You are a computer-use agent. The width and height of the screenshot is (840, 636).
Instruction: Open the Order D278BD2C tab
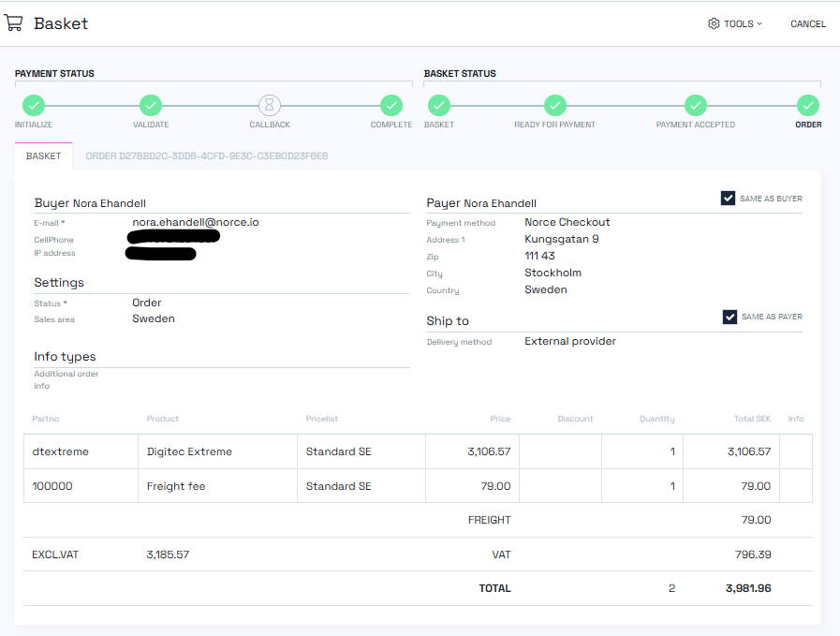tap(206, 156)
